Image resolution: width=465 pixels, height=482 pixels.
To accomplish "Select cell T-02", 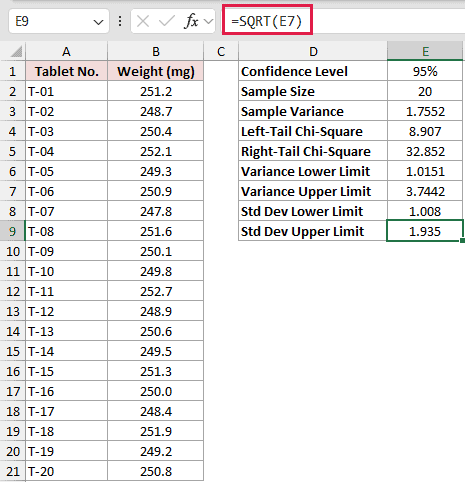I will tap(67, 111).
